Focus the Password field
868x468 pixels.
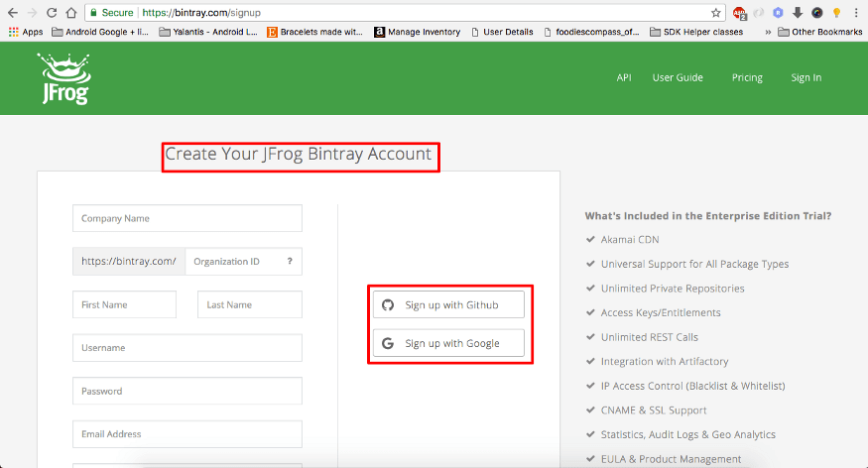pos(187,391)
